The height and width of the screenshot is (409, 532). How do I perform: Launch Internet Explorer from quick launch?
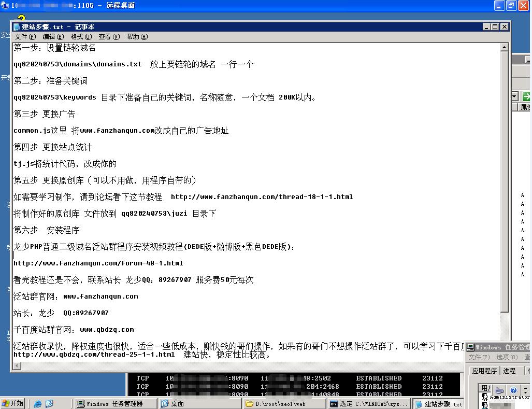(x=38, y=404)
